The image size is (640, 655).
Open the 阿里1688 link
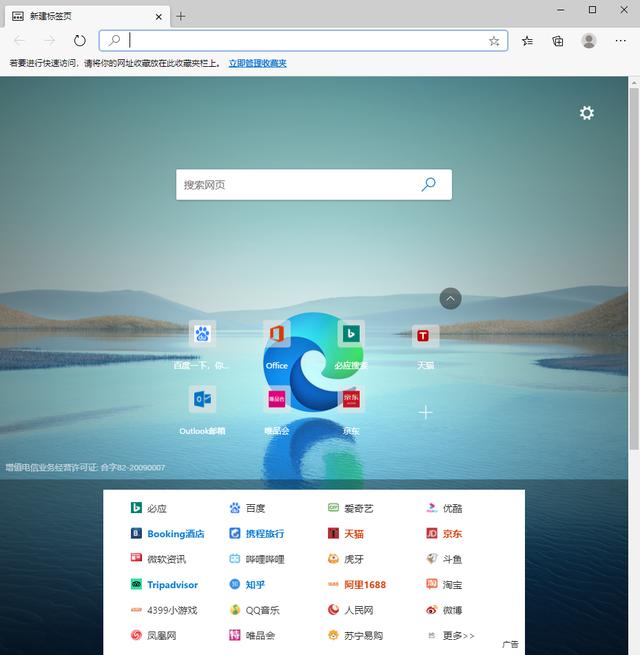[x=357, y=584]
